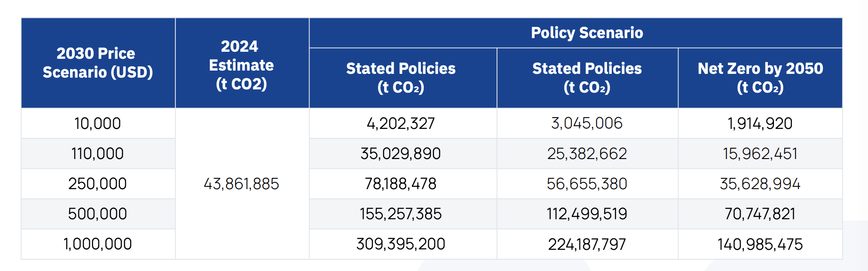Pick the 500,000 price scenario cell
Screen dimensions: 868x271
point(98,214)
